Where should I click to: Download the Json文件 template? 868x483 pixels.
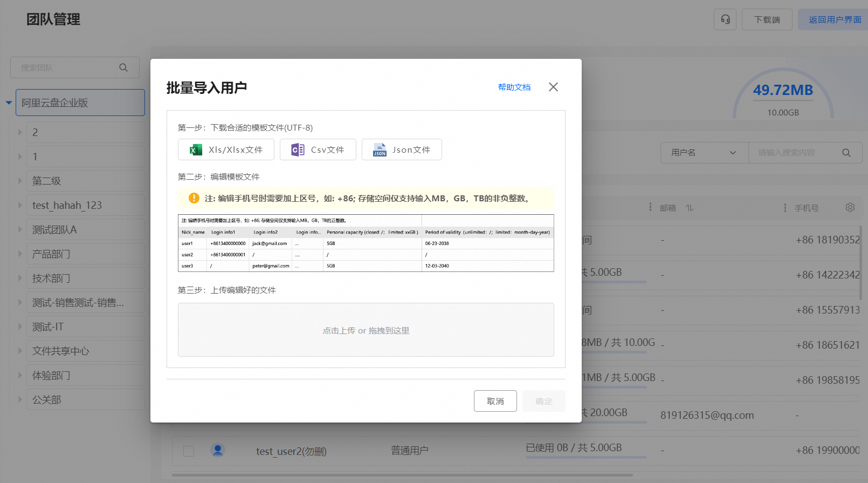click(402, 149)
